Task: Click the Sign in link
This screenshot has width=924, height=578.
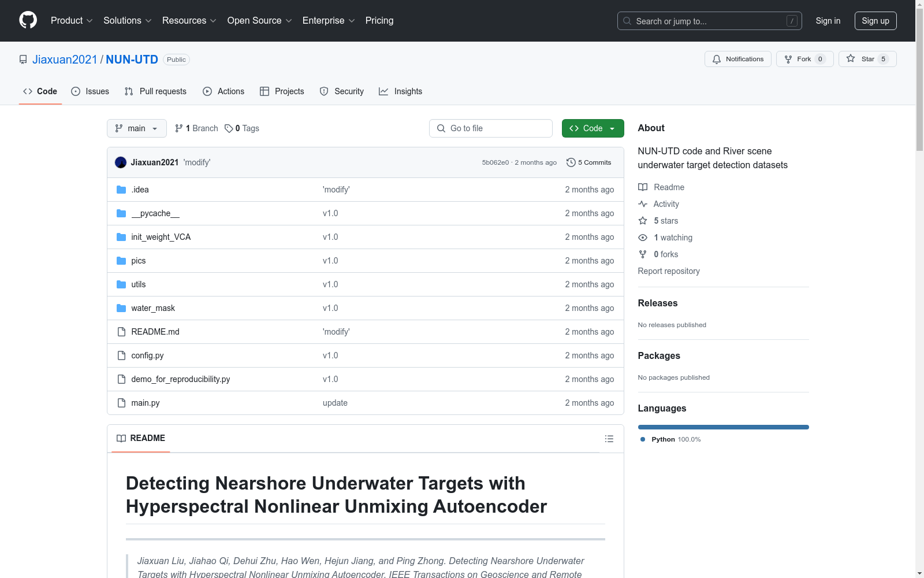Action: click(828, 21)
